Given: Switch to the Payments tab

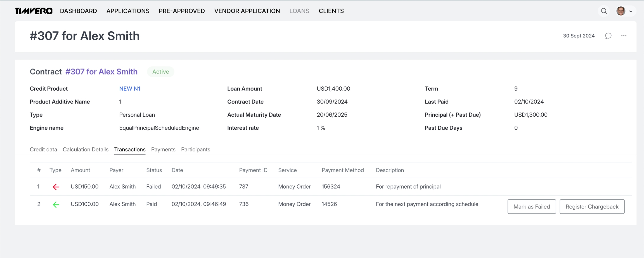Looking at the screenshot, I should [163, 149].
